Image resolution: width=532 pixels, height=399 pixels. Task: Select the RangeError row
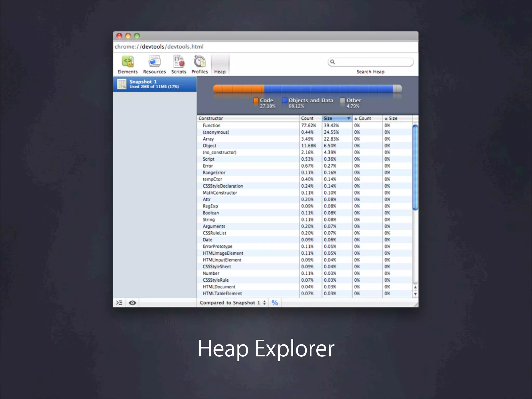coord(304,173)
